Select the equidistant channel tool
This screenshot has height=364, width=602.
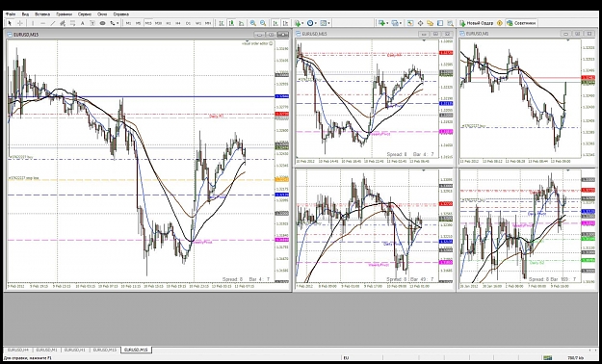tap(63, 23)
